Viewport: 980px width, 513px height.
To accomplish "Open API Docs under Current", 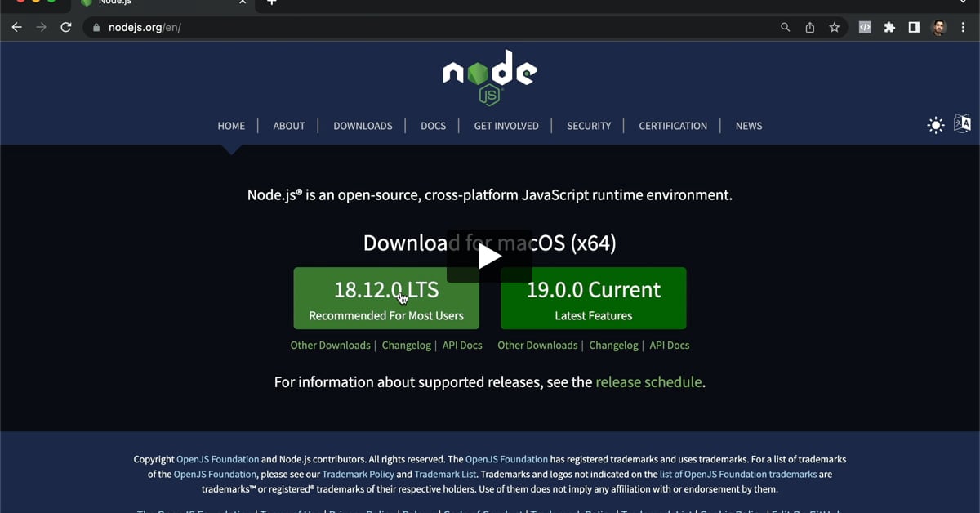I will [x=670, y=346].
